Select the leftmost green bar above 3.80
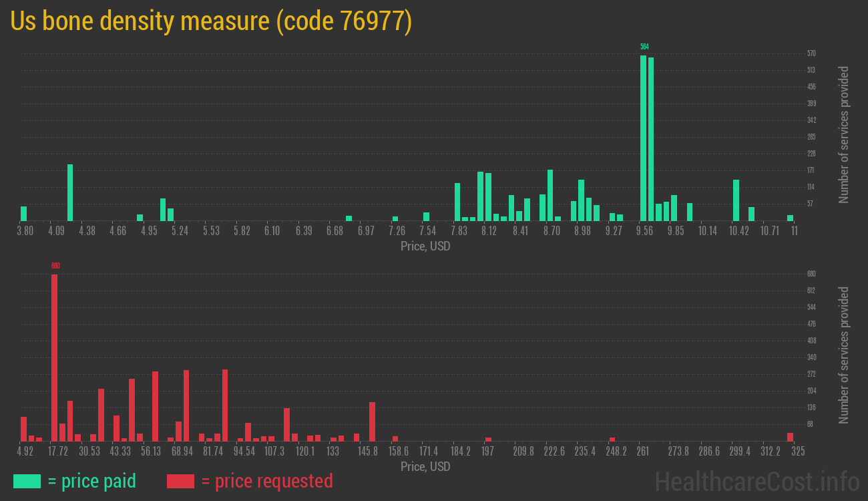The height and width of the screenshot is (501, 868). coord(24,213)
